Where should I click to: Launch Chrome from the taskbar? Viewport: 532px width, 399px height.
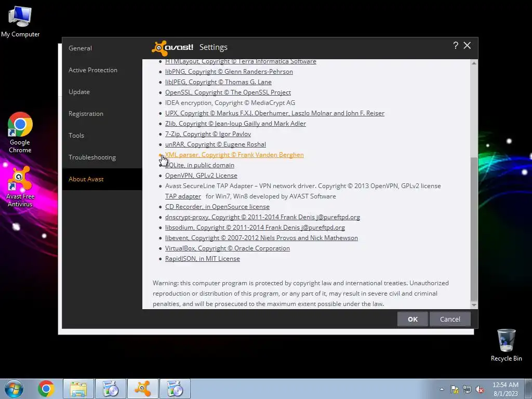[x=46, y=389]
